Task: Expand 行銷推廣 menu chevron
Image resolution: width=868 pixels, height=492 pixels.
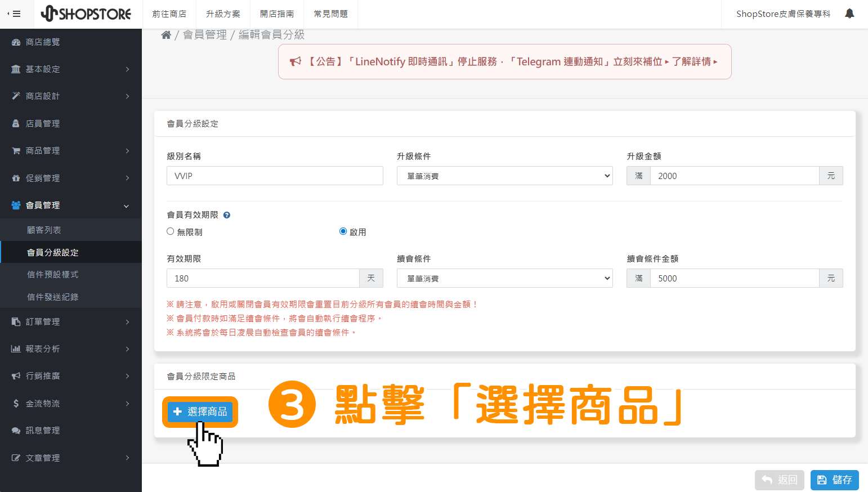Action: 127,376
